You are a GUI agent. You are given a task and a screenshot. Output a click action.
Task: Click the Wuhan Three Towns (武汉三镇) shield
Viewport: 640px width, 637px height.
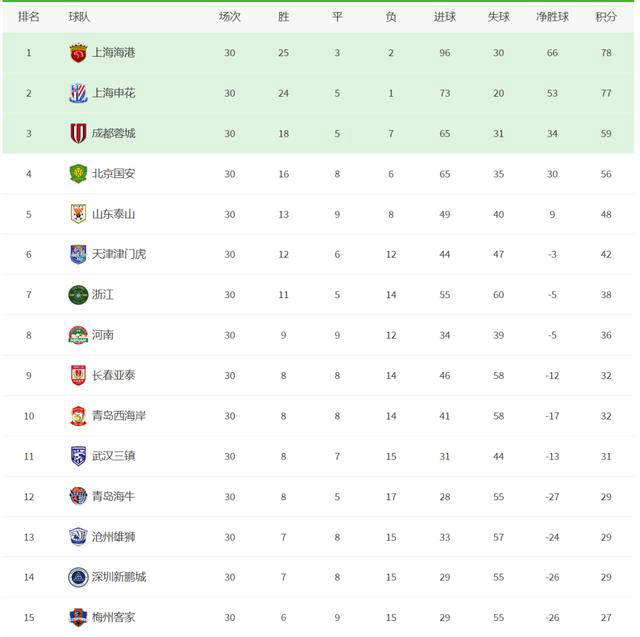tap(78, 456)
